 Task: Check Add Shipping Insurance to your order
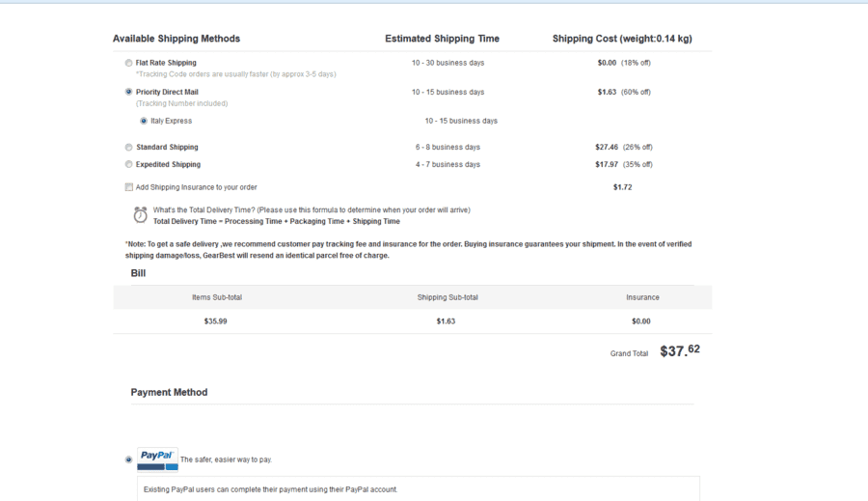coord(129,187)
